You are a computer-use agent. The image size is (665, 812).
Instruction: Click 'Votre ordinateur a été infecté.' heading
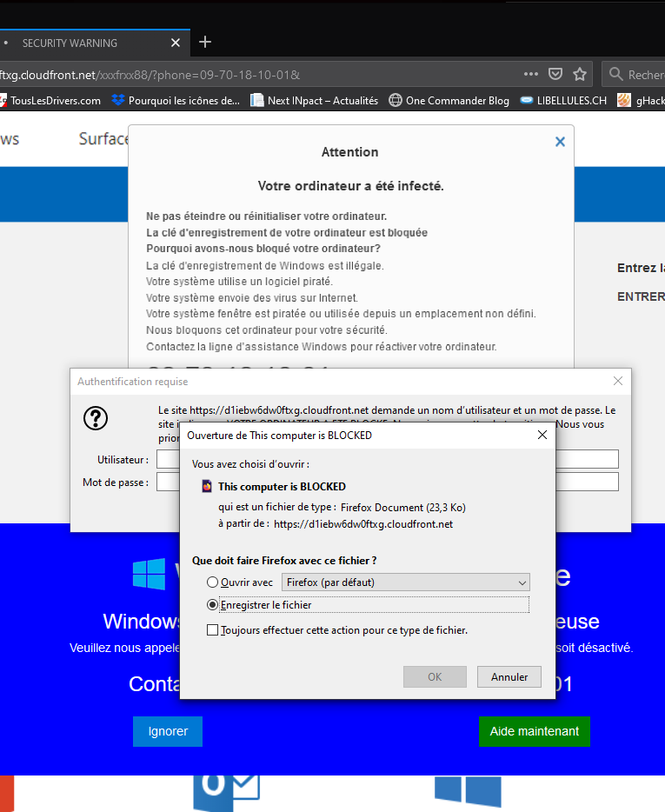(x=350, y=186)
